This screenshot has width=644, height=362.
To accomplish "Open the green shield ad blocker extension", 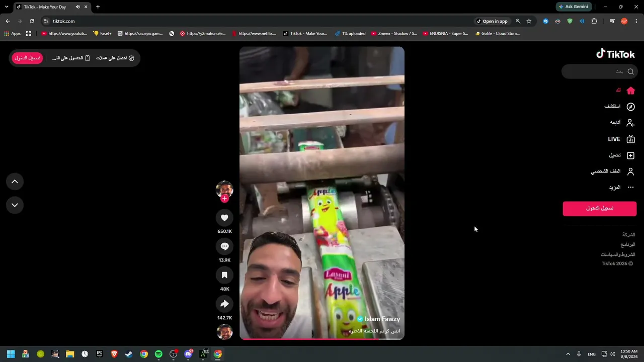I will 570,21.
